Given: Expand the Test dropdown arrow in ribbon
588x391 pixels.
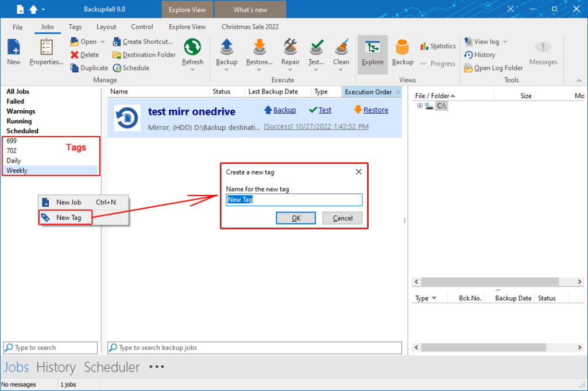Looking at the screenshot, I should click(x=316, y=69).
